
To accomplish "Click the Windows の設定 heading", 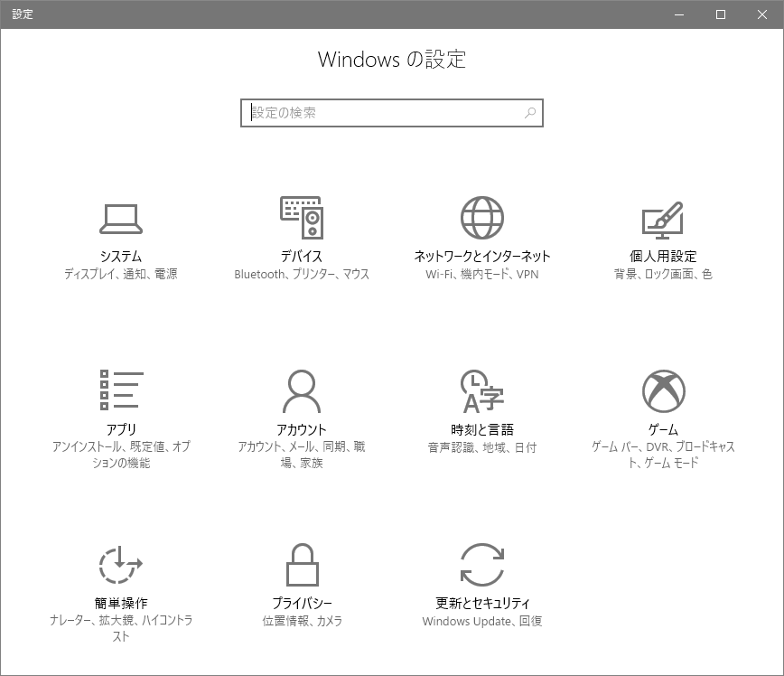I will click(x=391, y=59).
